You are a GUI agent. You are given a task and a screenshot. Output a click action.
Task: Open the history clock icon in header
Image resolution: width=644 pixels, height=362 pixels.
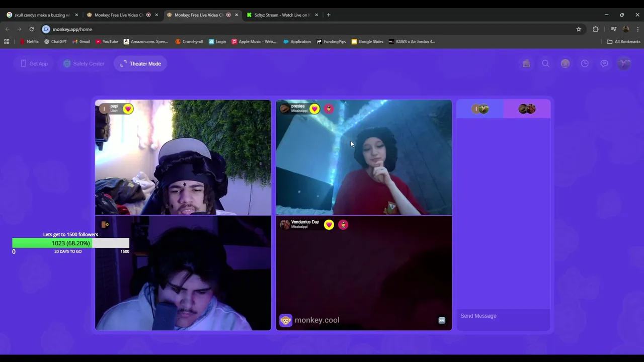click(x=585, y=63)
